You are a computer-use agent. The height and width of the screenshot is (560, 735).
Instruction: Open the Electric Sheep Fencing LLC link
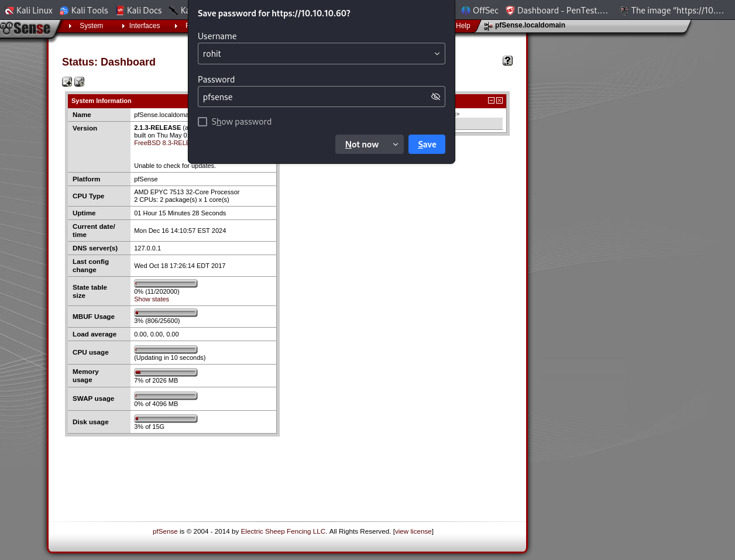[x=284, y=531]
